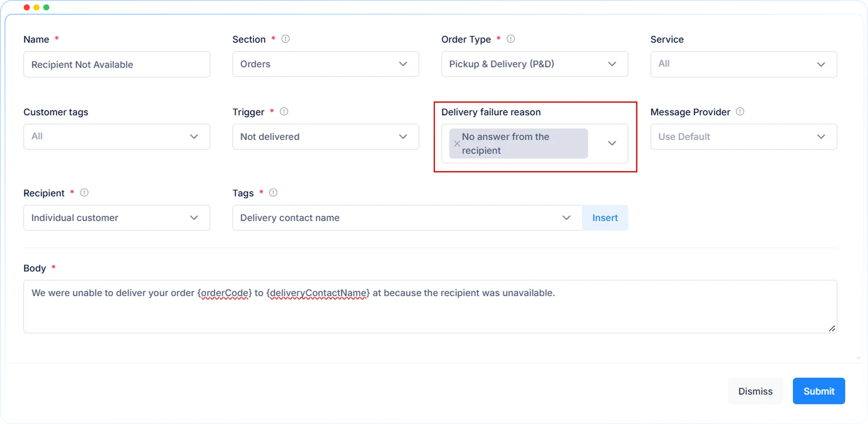Open the Customer tags dropdown

click(117, 136)
